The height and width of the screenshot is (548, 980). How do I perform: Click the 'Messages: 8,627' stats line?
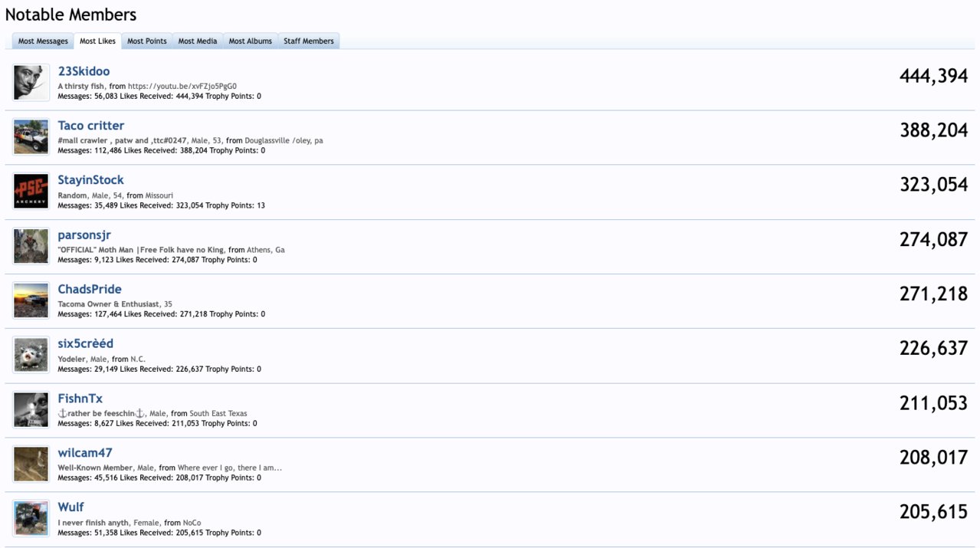click(x=157, y=424)
